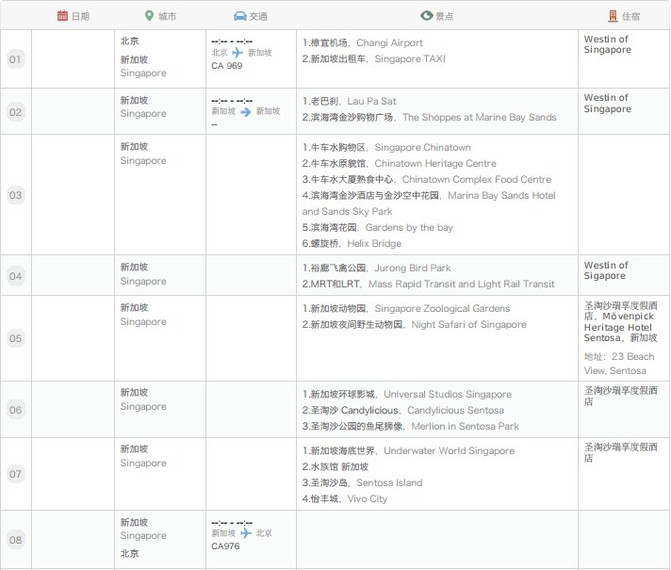Click the Gardens by the bay entry
Image resolution: width=671 pixels, height=570 pixels.
(377, 228)
